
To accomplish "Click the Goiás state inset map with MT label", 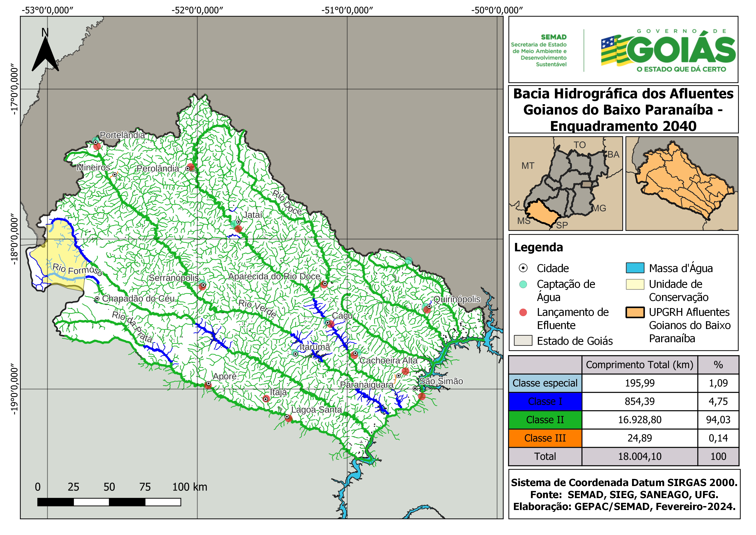I will [x=565, y=184].
